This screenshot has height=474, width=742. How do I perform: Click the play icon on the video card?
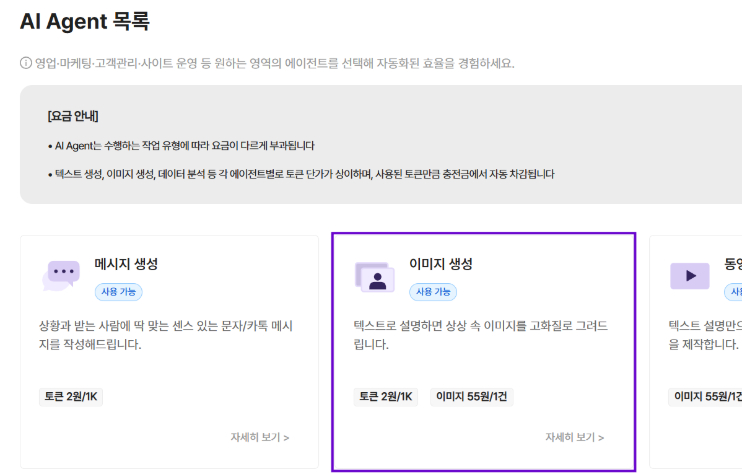click(689, 275)
